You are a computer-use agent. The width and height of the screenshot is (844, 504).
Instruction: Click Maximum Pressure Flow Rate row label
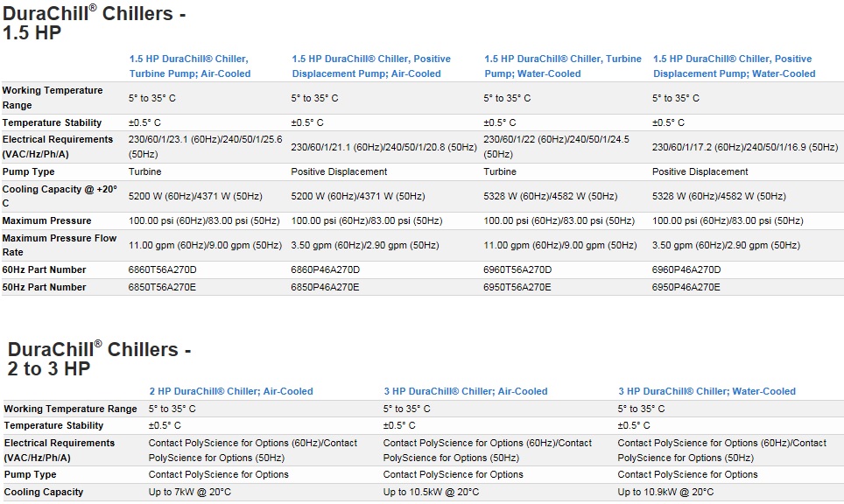point(60,245)
